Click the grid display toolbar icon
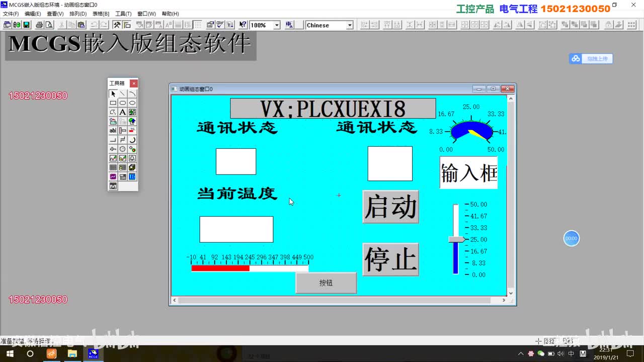This screenshot has width=644, height=362. tap(198, 25)
